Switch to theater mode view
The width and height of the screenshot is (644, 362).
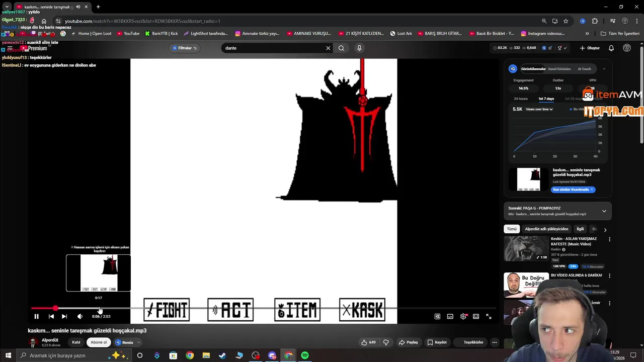[x=476, y=316]
